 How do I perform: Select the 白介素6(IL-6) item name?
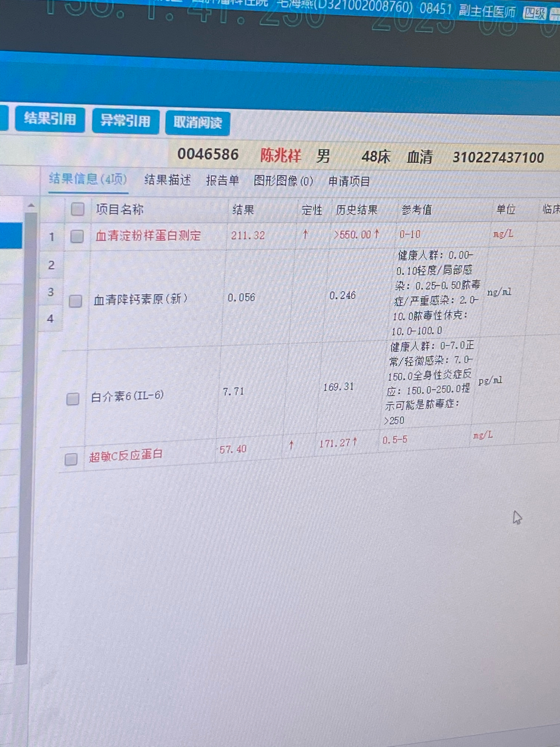tap(127, 396)
